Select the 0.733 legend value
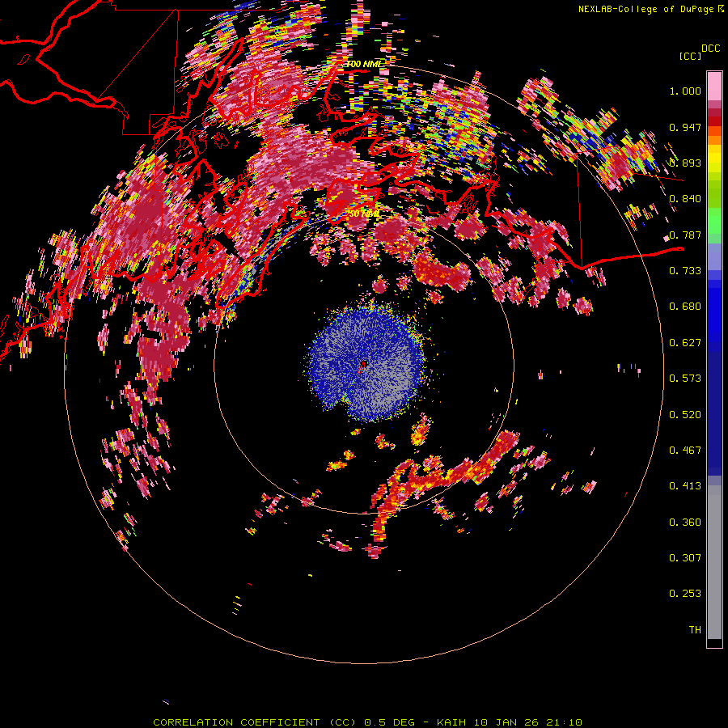The height and width of the screenshot is (728, 728). coord(685,271)
